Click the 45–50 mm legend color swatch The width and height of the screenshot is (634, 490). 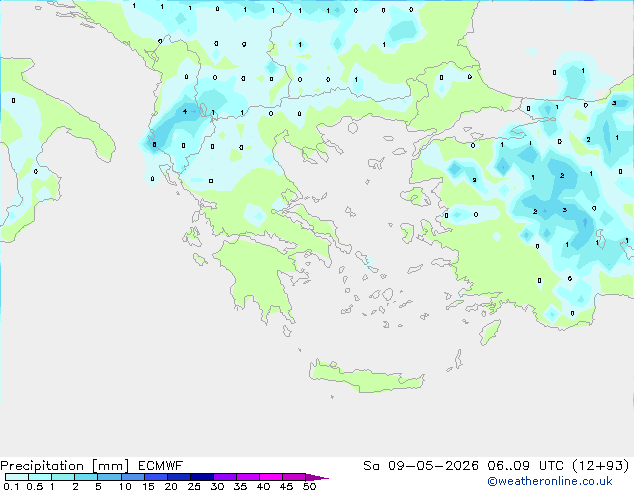click(x=294, y=477)
